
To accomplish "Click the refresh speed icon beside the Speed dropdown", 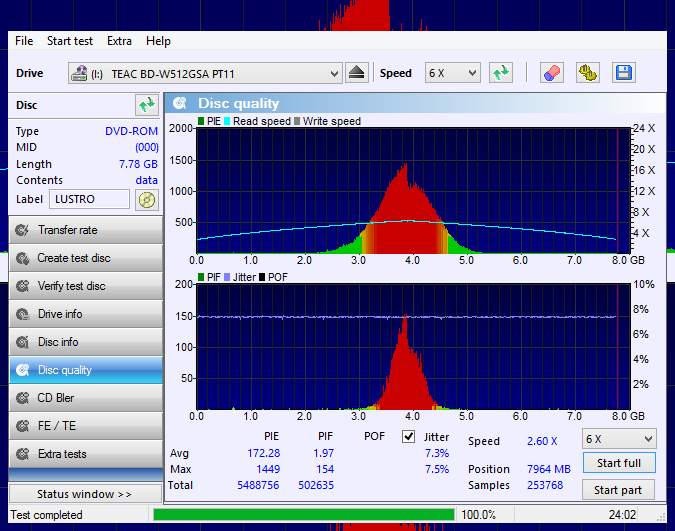I will pyautogui.click(x=501, y=73).
